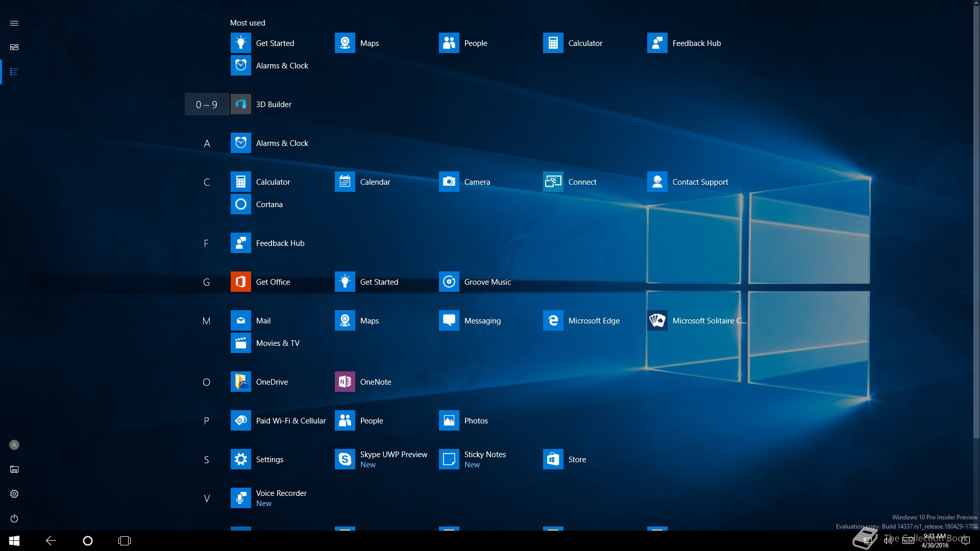Viewport: 980px width, 551px height.
Task: Open Microsoft Edge app icon
Action: [x=553, y=321]
